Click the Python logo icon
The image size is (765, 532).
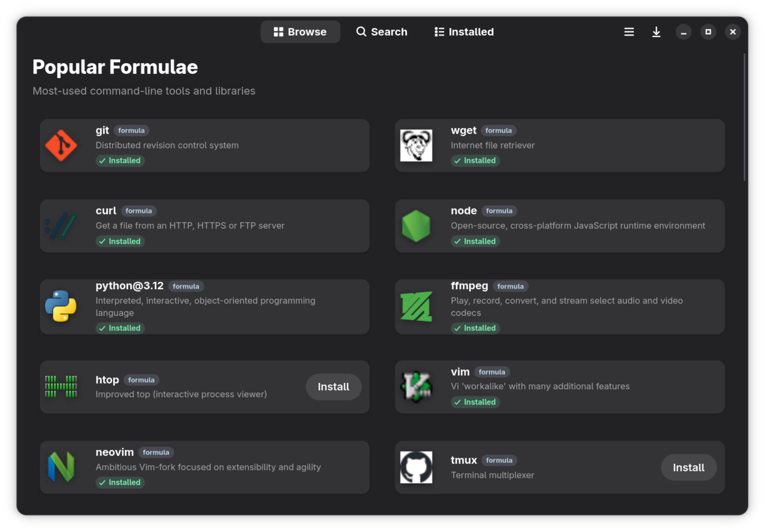pos(61,307)
